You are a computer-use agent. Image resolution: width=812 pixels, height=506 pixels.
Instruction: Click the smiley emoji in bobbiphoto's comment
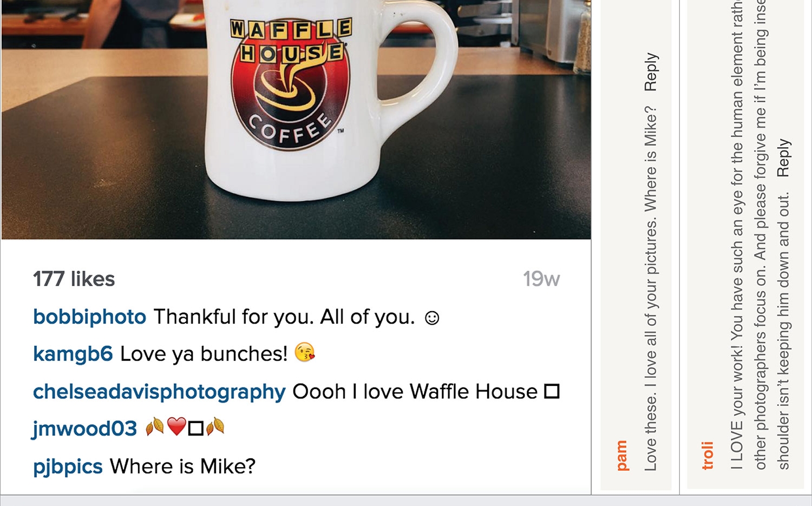(x=432, y=318)
